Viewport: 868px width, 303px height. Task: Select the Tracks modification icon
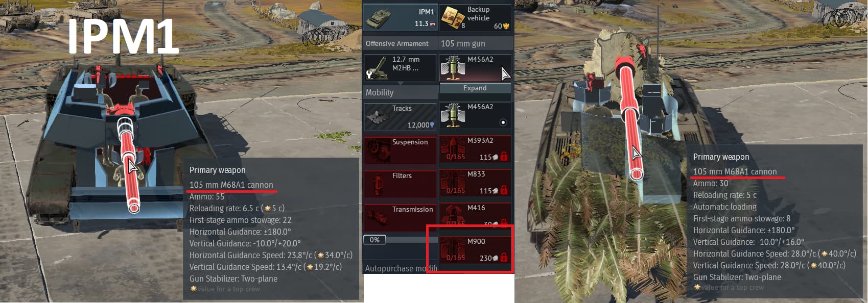click(x=401, y=116)
